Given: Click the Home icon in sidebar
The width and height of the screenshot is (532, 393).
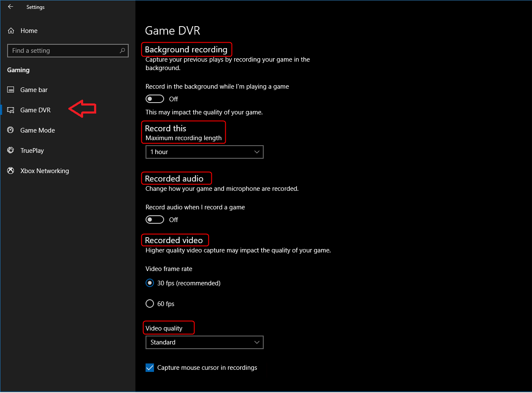Looking at the screenshot, I should [x=11, y=31].
